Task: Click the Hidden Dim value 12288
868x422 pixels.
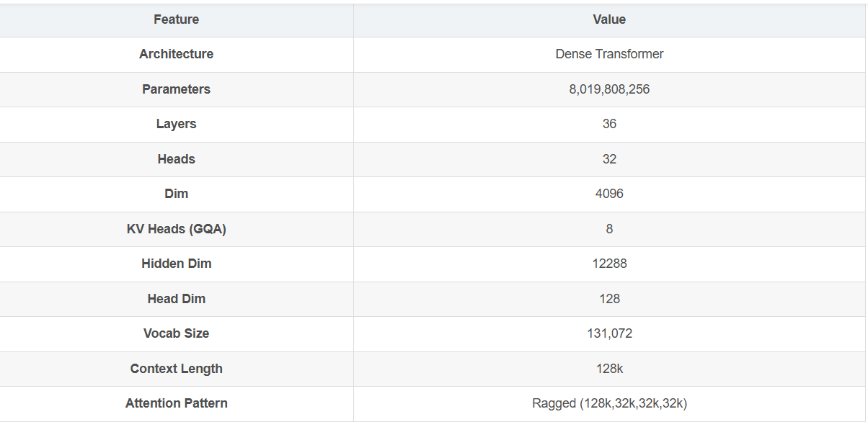Action: click(x=609, y=264)
